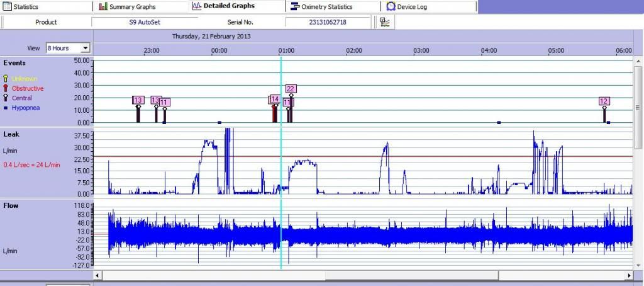Screen dimensions: 644x286
Task: Click the Central legend label
Action: pyautogui.click(x=22, y=98)
